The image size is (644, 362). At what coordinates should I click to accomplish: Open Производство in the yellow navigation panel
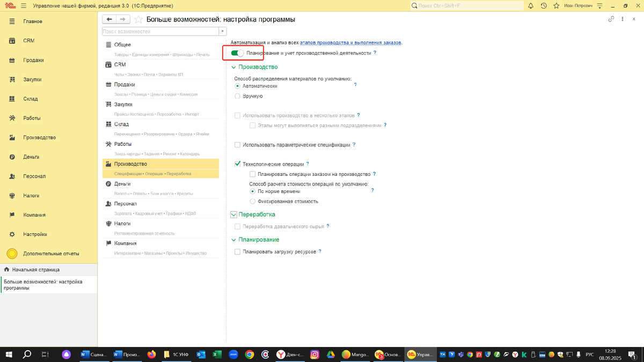coord(39,137)
